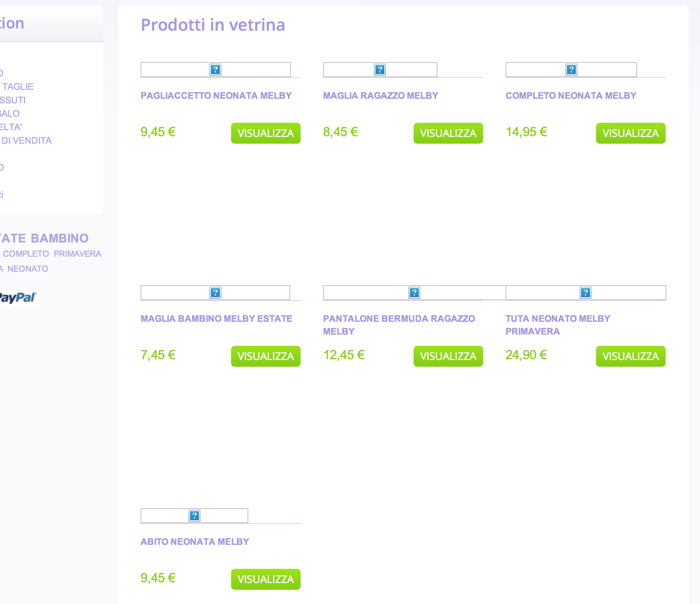Click the image placeholder above Pantalone Bermuda Ragazzo

[414, 293]
